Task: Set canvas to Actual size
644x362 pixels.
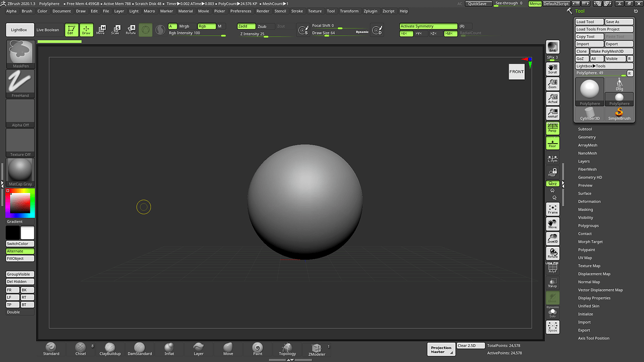Action: point(552,99)
